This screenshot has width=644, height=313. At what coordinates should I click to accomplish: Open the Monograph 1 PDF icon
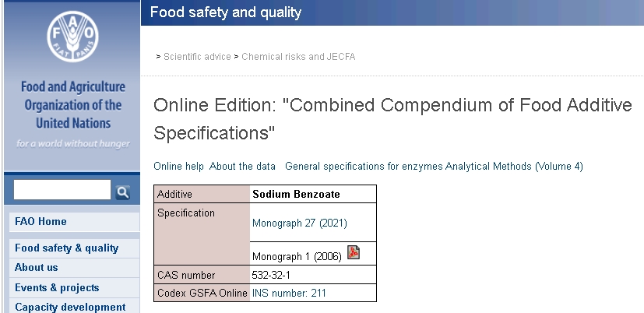tap(354, 252)
